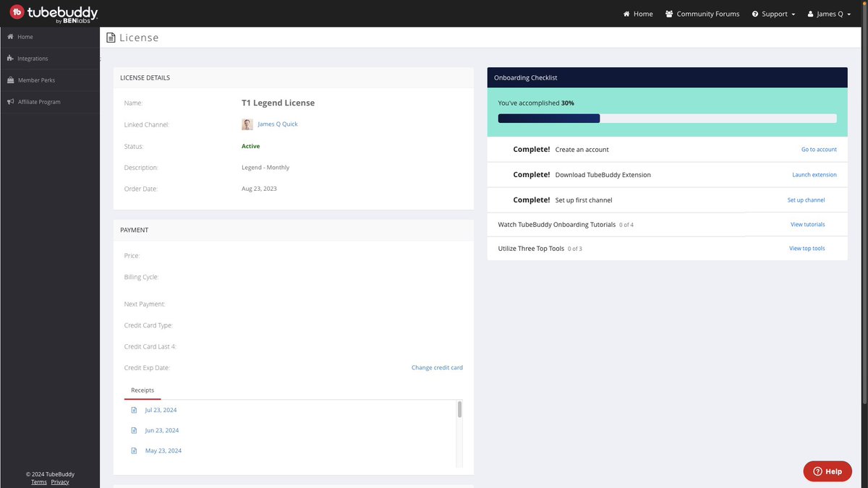Open Affiliate Program in the sidebar

tap(50, 102)
